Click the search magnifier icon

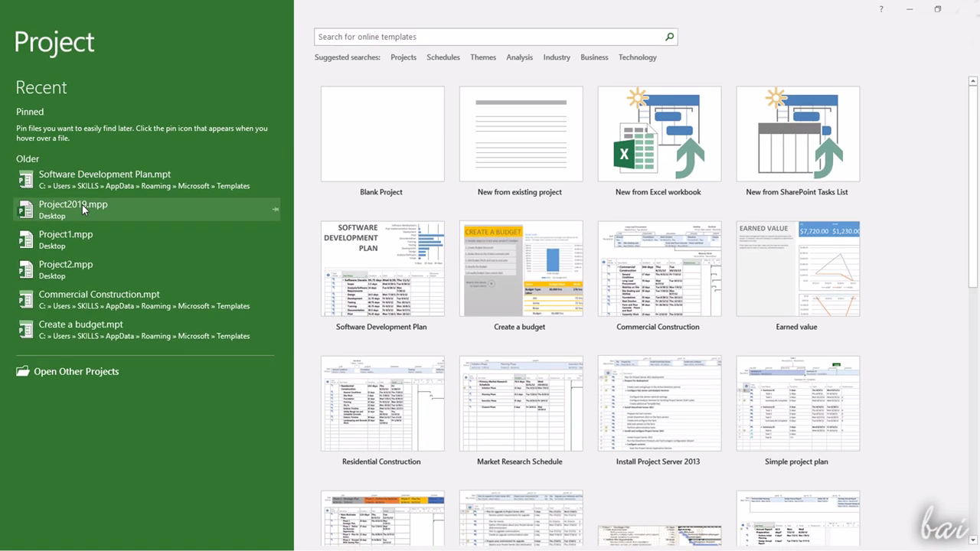(x=669, y=37)
